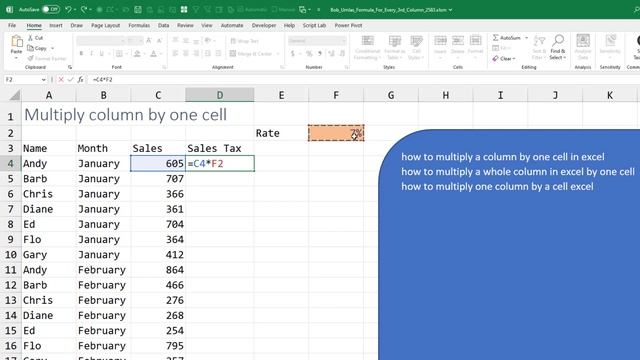The width and height of the screenshot is (640, 360).
Task: Select the 'Sales Tax' header cell
Action: pyautogui.click(x=220, y=148)
